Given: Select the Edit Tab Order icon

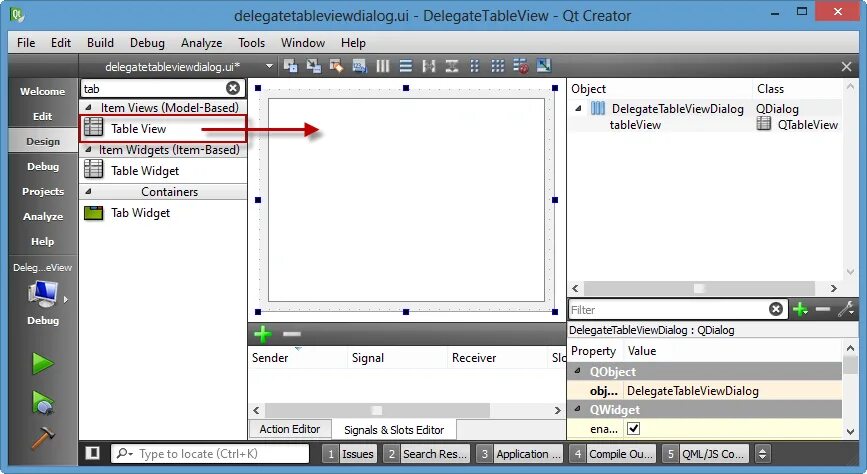Looking at the screenshot, I should [x=359, y=66].
